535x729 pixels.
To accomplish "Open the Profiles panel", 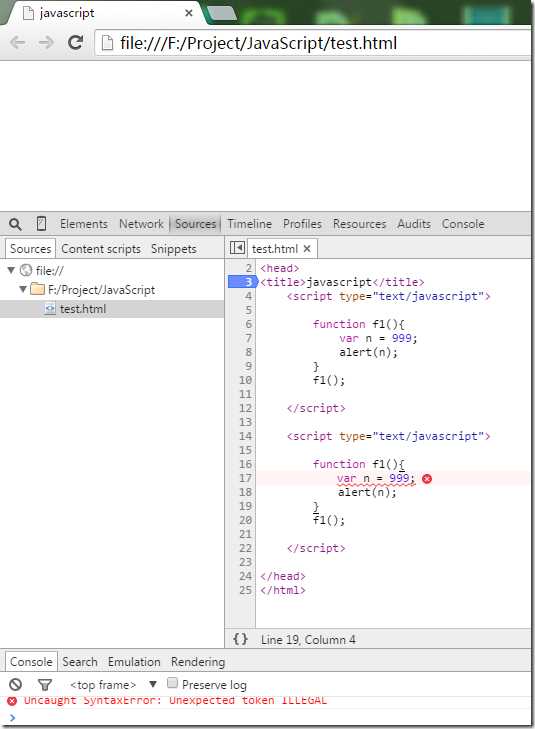I will point(302,224).
